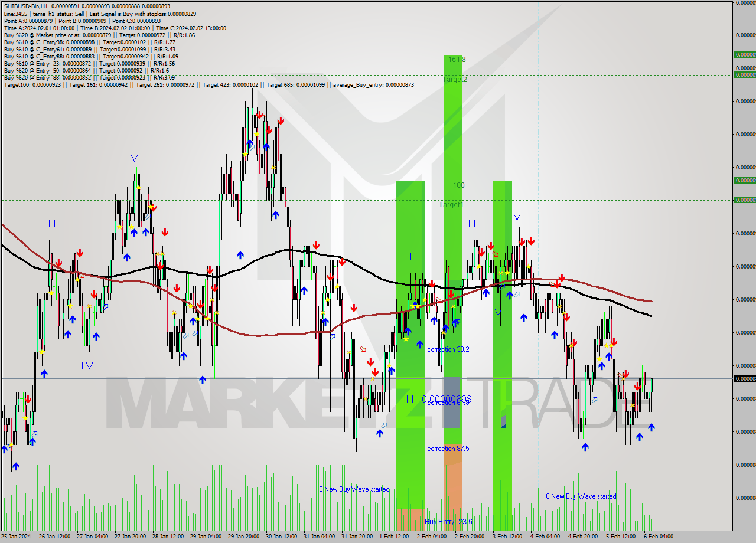Click the '161.8' Fibonacci level label
The height and width of the screenshot is (543, 756).
(457, 60)
